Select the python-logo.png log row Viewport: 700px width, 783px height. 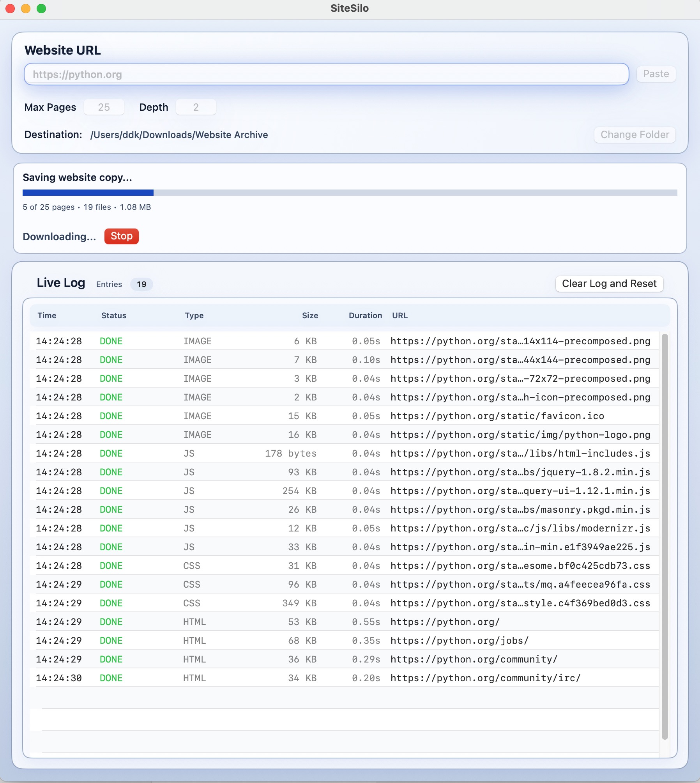click(x=344, y=435)
